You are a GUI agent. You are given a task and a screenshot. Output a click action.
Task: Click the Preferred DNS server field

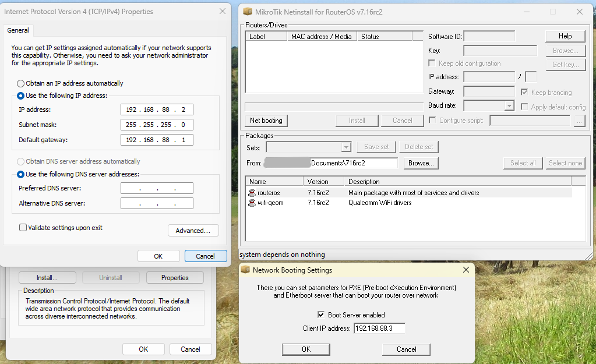[157, 188]
